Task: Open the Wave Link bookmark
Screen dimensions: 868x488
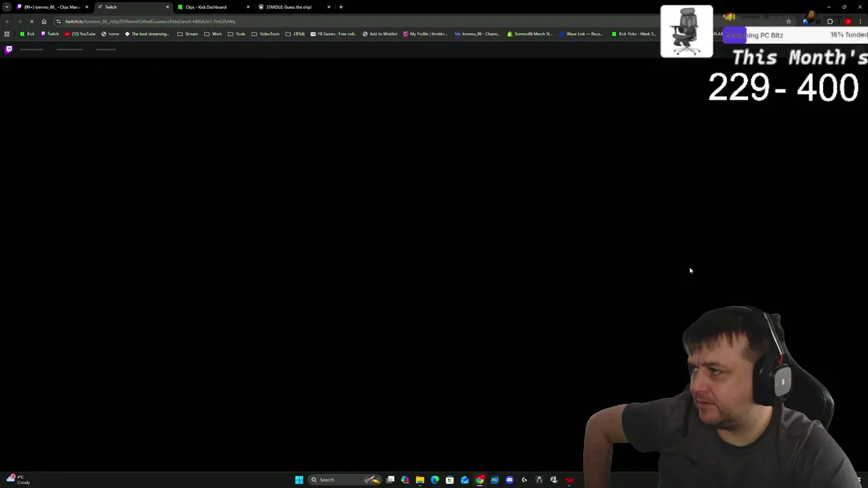Action: pos(581,34)
